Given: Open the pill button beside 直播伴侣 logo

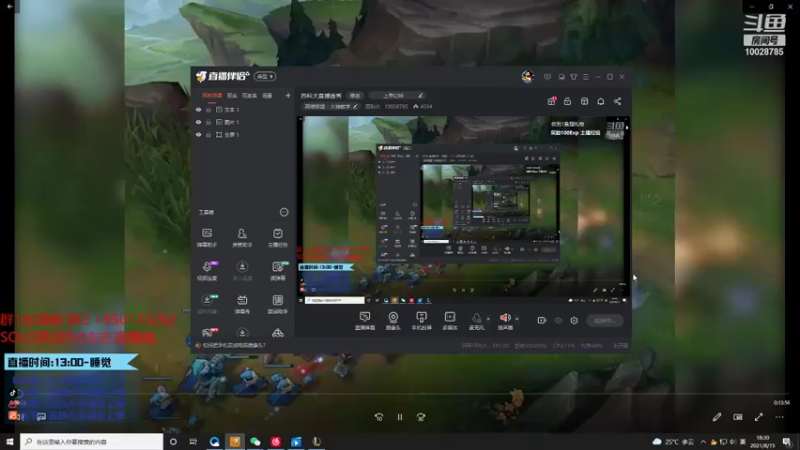Looking at the screenshot, I should (x=265, y=77).
